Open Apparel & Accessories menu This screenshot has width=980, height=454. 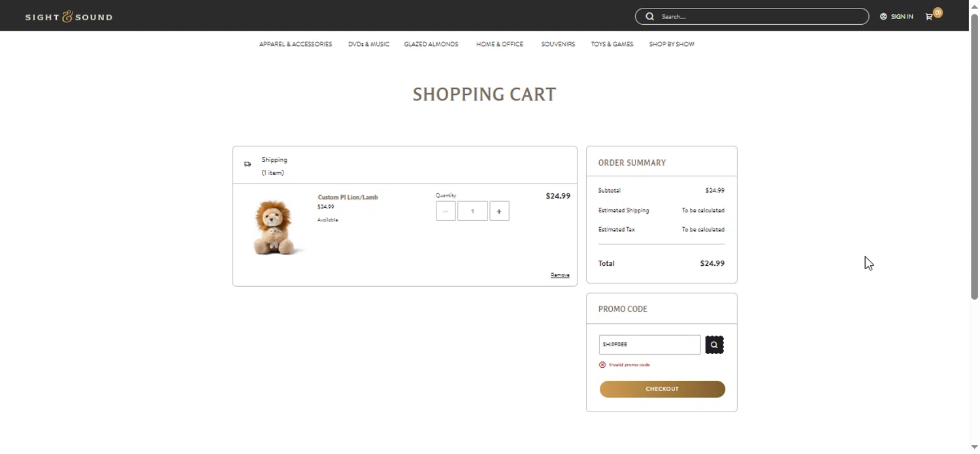click(x=295, y=44)
